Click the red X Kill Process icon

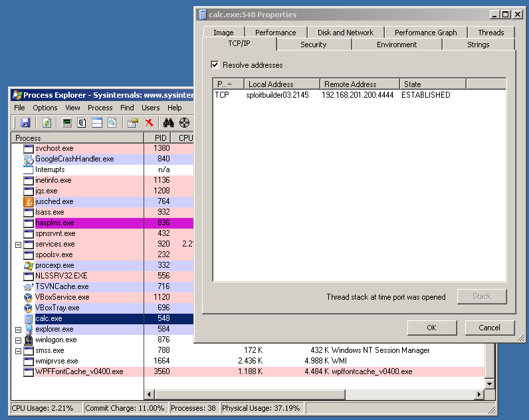tap(150, 123)
